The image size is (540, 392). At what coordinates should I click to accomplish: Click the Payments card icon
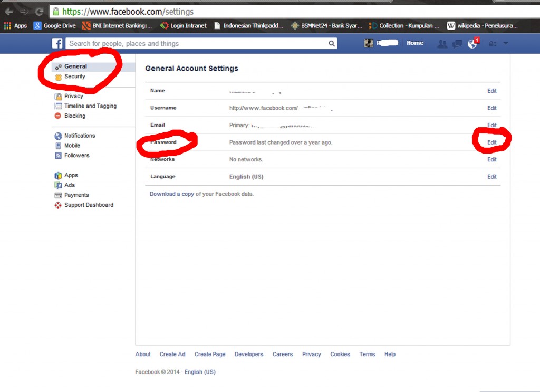point(58,195)
